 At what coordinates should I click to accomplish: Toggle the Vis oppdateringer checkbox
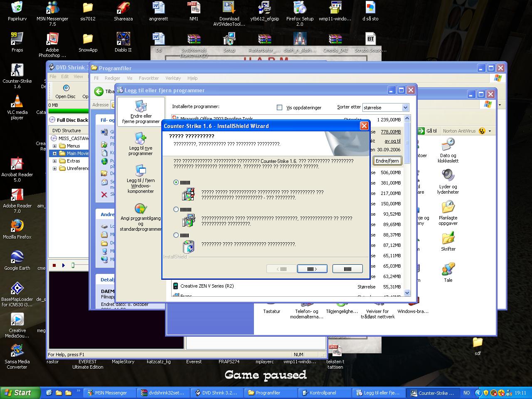pos(279,107)
